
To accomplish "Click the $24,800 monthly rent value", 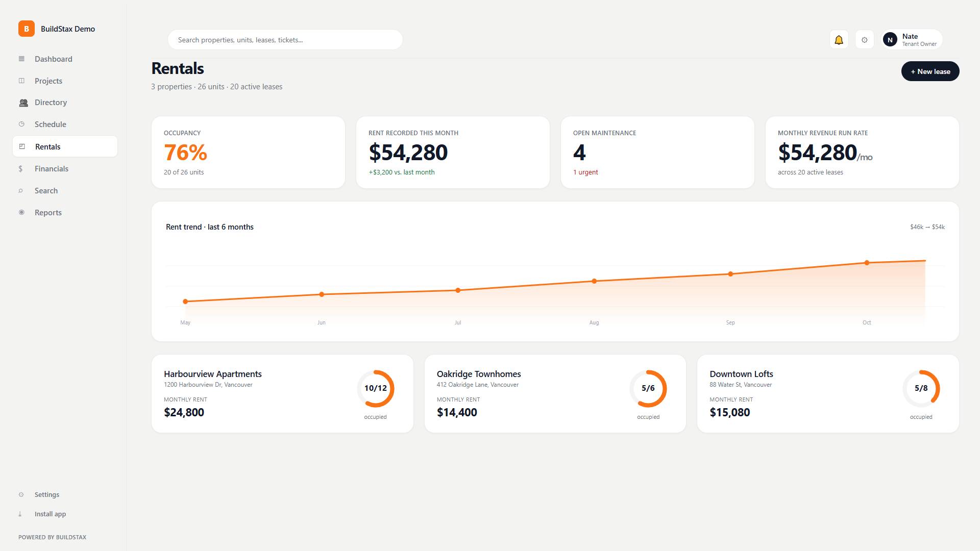I will coord(184,412).
